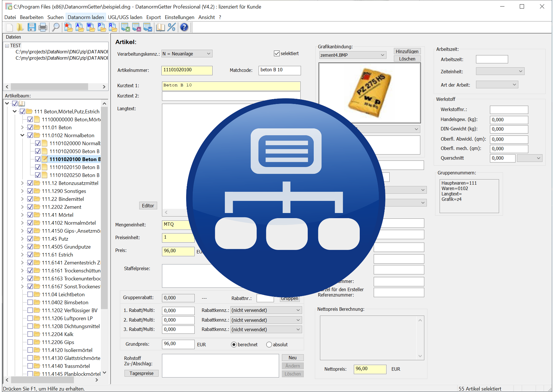Viewport: 557px width, 392px height.
Task: Open the Datanorm laden menu
Action: click(86, 17)
